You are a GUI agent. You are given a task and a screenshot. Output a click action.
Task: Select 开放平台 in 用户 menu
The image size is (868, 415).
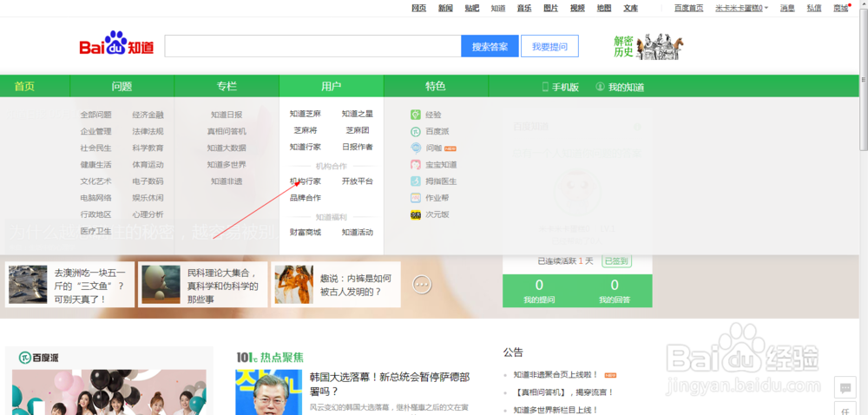click(x=357, y=181)
